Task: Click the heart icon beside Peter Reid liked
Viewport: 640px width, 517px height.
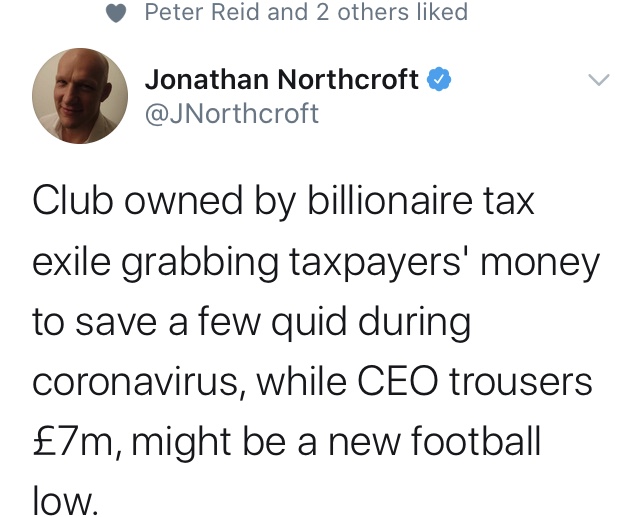Action: pyautogui.click(x=116, y=13)
